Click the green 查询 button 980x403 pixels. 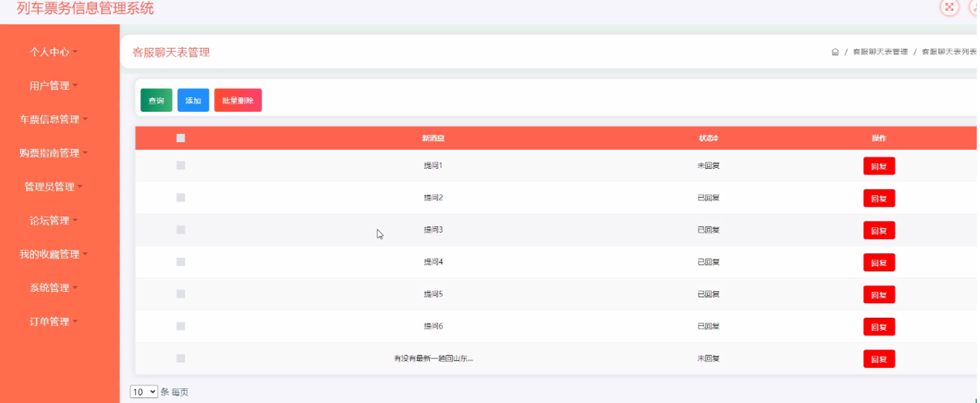156,101
